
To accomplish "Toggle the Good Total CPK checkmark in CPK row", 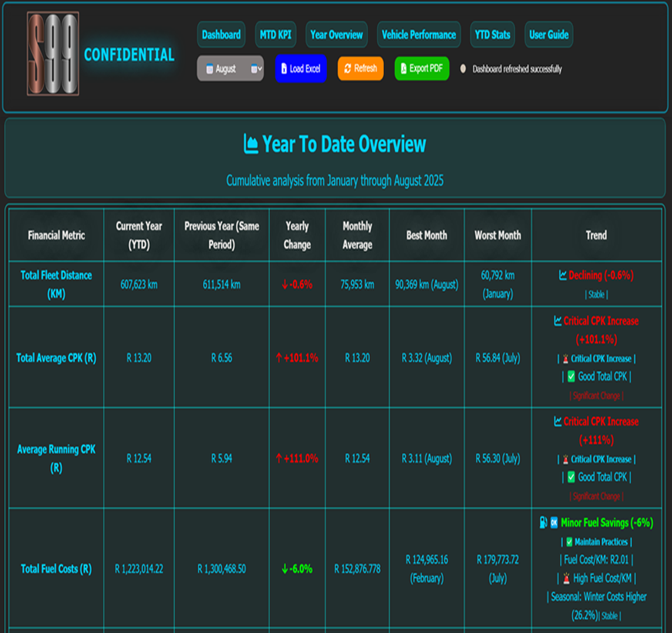I will 571,376.
